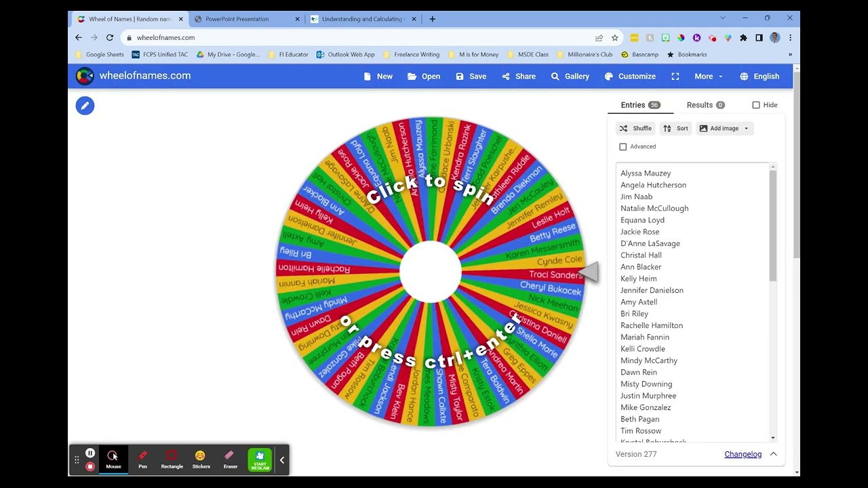Switch to Understanding and Calculating tab
This screenshot has height=488, width=868.
click(x=363, y=19)
